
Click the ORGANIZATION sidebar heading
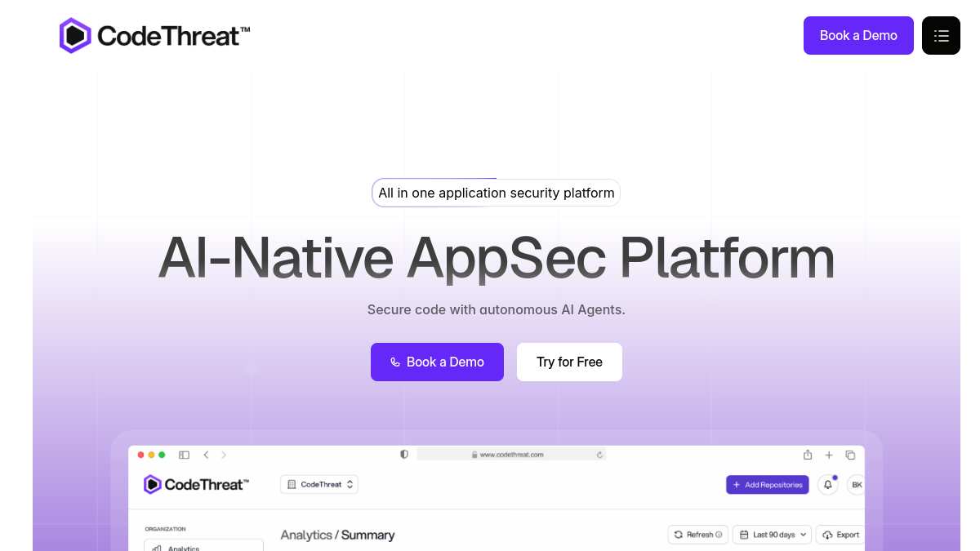point(165,529)
